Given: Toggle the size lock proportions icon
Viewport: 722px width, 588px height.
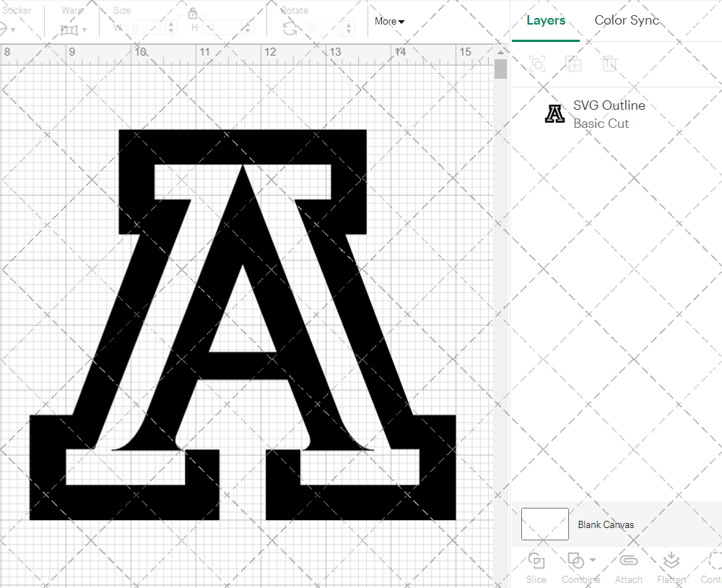Looking at the screenshot, I should pyautogui.click(x=193, y=13).
